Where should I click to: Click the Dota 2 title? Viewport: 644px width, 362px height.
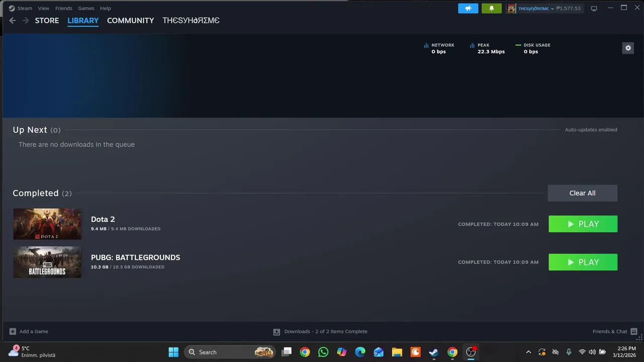point(103,219)
